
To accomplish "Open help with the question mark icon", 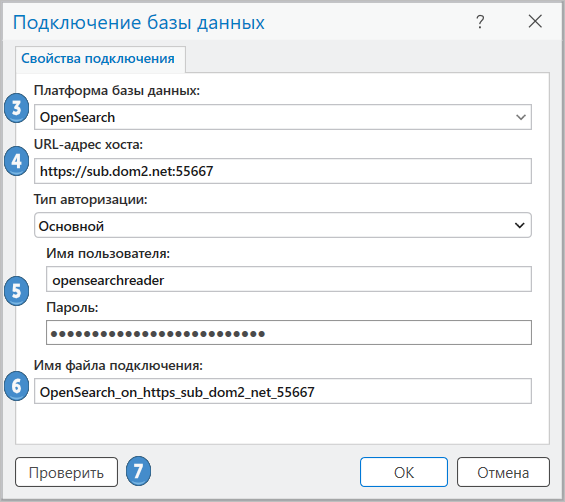I will [480, 22].
